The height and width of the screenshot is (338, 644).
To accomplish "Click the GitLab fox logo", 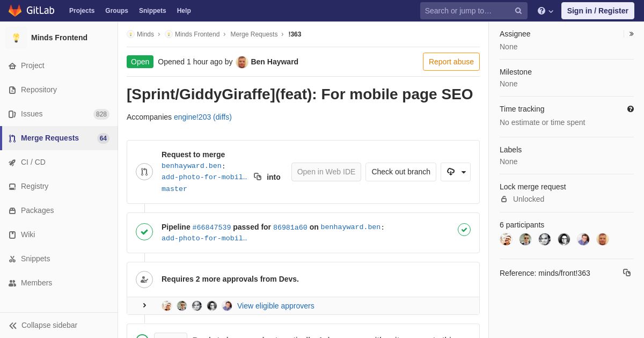I will click(15, 11).
